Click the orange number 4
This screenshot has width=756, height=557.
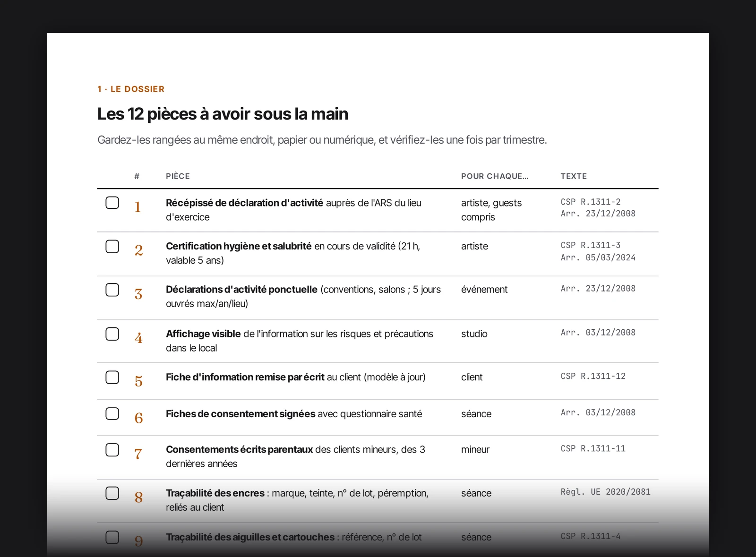[x=138, y=338]
